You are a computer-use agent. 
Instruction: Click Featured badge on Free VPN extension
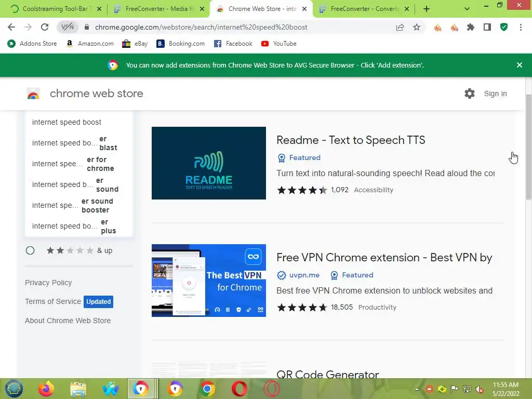pyautogui.click(x=352, y=275)
